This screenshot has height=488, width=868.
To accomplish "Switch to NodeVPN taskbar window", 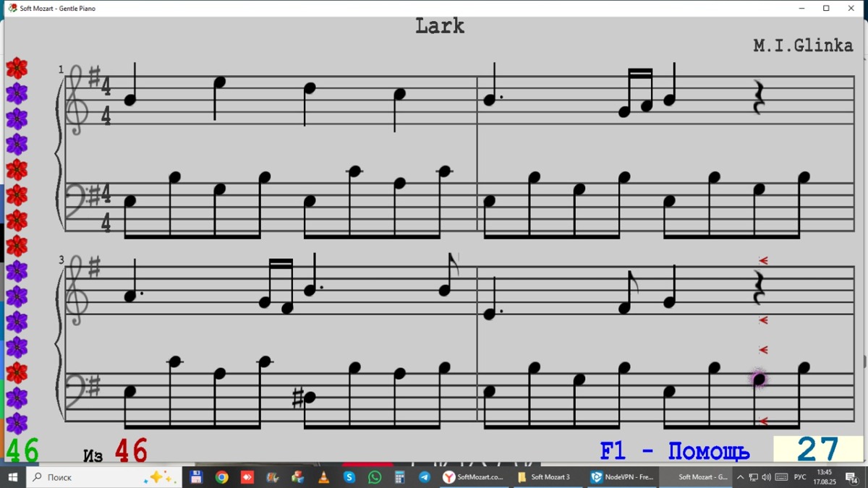I will click(621, 477).
